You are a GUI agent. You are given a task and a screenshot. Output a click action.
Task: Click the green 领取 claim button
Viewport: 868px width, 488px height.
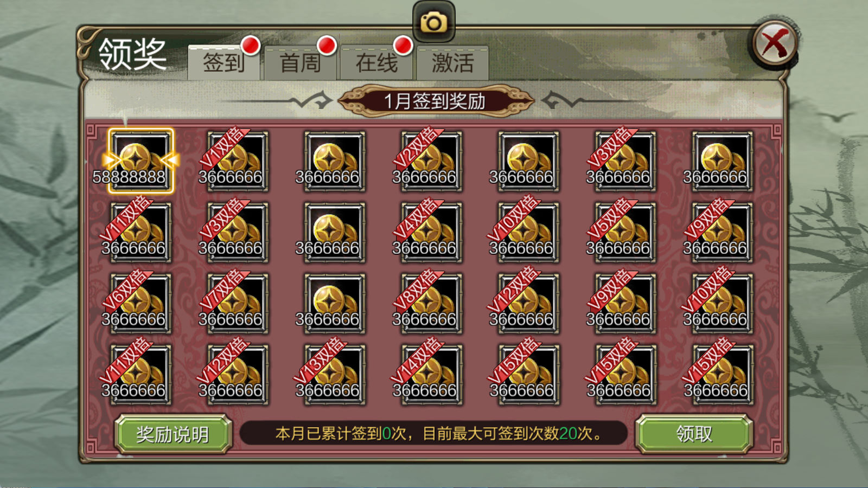point(694,434)
